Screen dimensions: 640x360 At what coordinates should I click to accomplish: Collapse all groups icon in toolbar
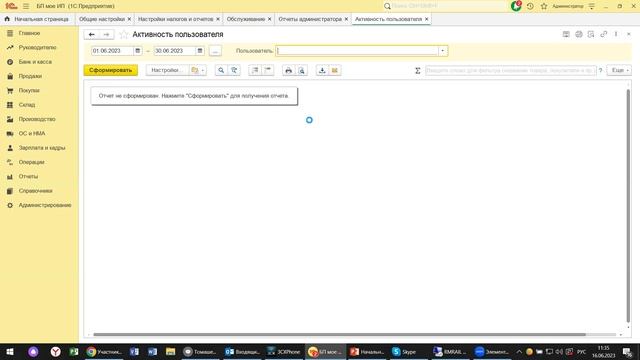click(x=268, y=70)
